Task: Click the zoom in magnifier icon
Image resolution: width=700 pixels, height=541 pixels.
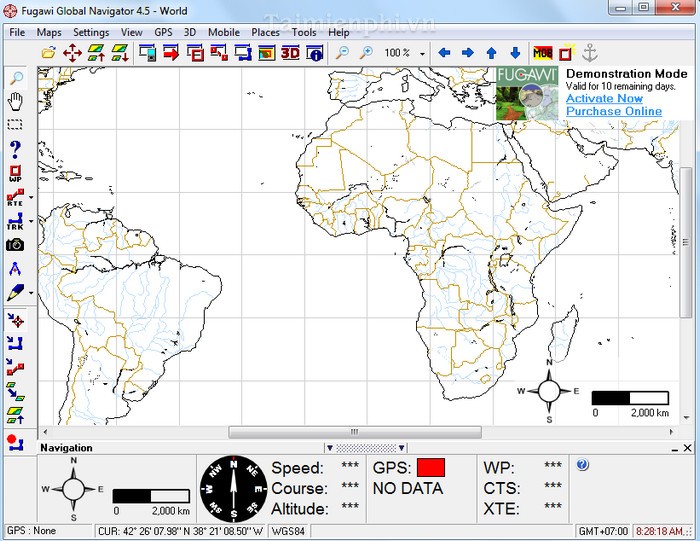Action: [366, 53]
